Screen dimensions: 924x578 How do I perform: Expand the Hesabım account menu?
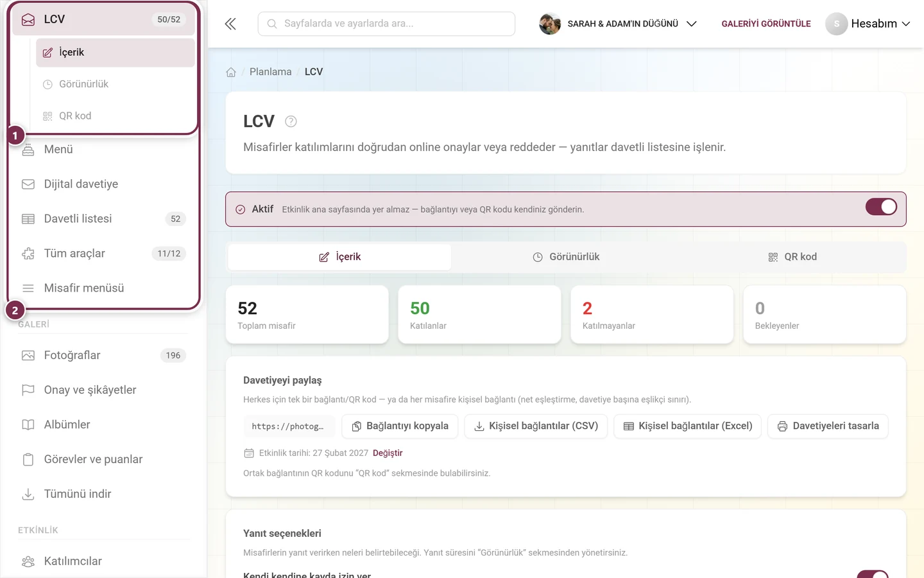(x=868, y=24)
